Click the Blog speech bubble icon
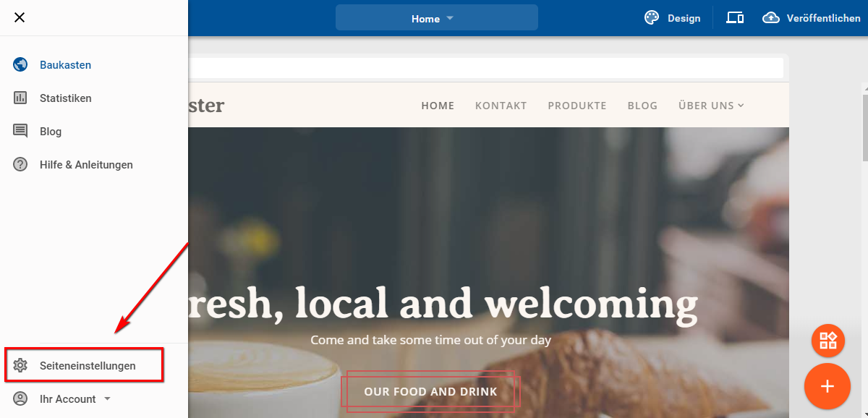This screenshot has width=868, height=418. pos(20,131)
